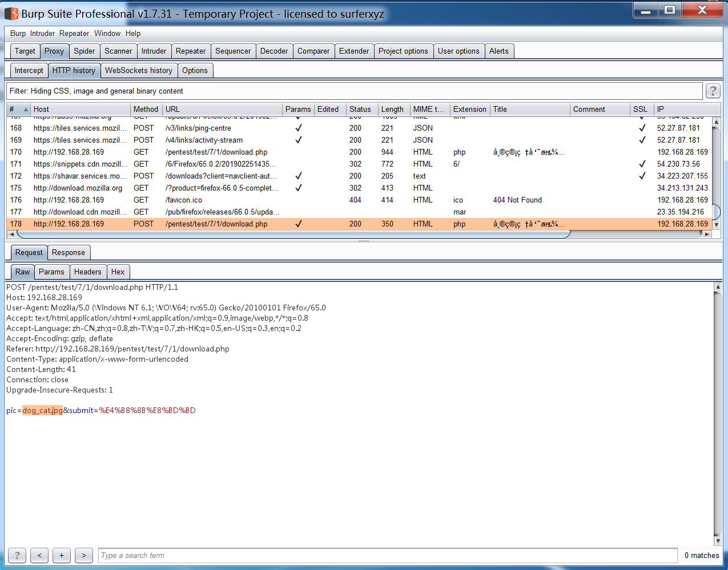This screenshot has height=570, width=728.
Task: Select history row 171 snippets.cdn.mozilla
Action: click(x=360, y=164)
